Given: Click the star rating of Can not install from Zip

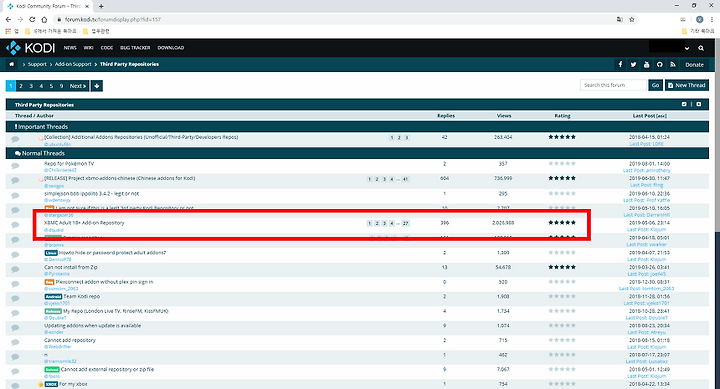Looking at the screenshot, I should (x=562, y=267).
